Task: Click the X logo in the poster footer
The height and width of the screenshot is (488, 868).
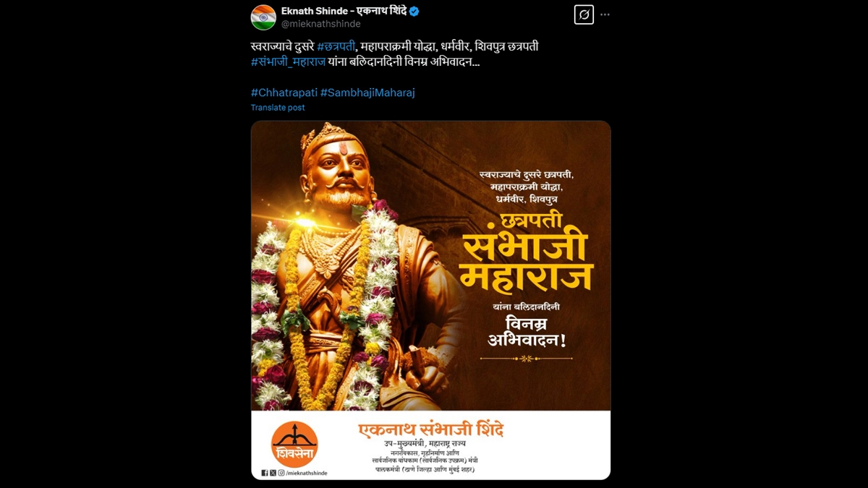Action: click(273, 473)
